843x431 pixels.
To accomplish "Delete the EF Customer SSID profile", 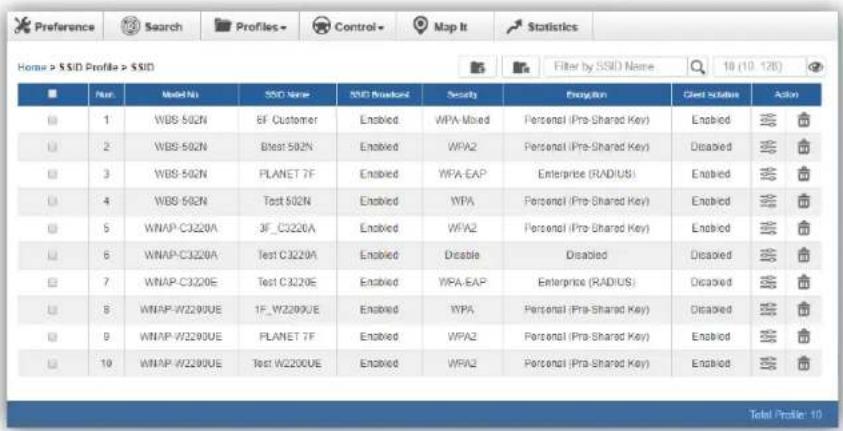I will coord(803,120).
